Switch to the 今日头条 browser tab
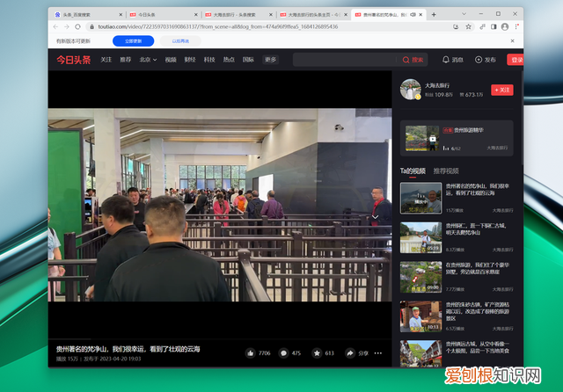 pyautogui.click(x=162, y=15)
